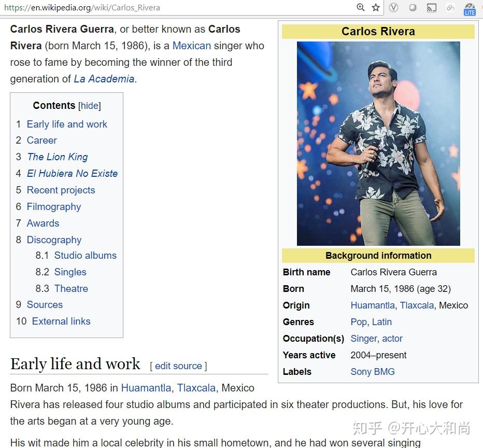Collapse the Contents box via hide
The width and height of the screenshot is (483, 448).
pos(89,106)
